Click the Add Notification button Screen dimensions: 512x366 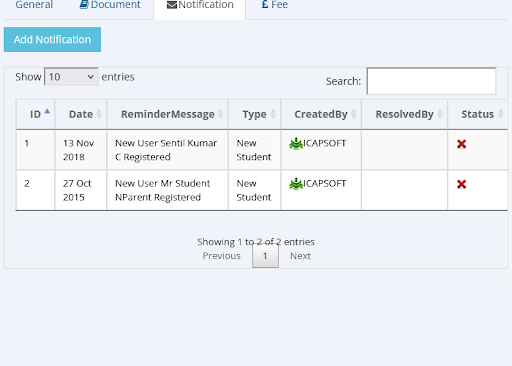point(52,39)
